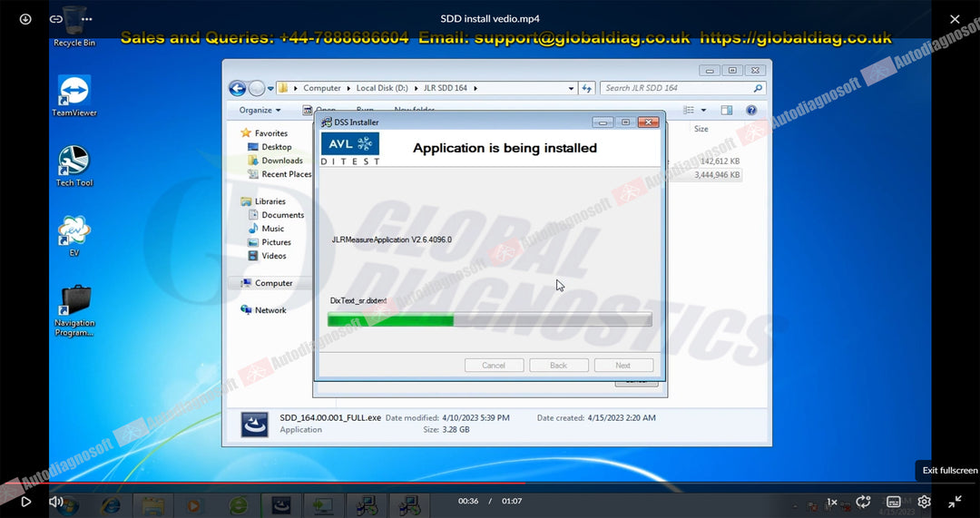Select Computer in the navigation pane

tap(268, 283)
